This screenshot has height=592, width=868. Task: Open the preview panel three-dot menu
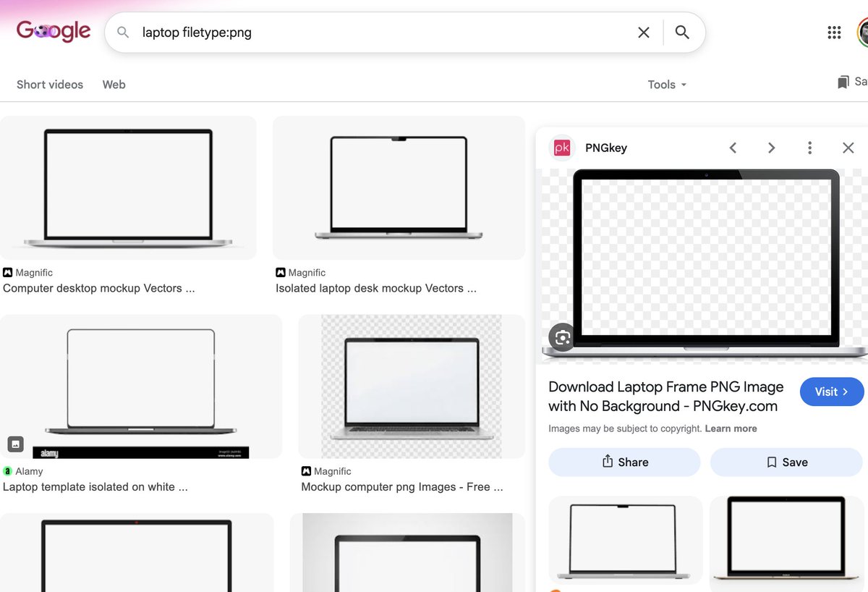click(x=809, y=148)
